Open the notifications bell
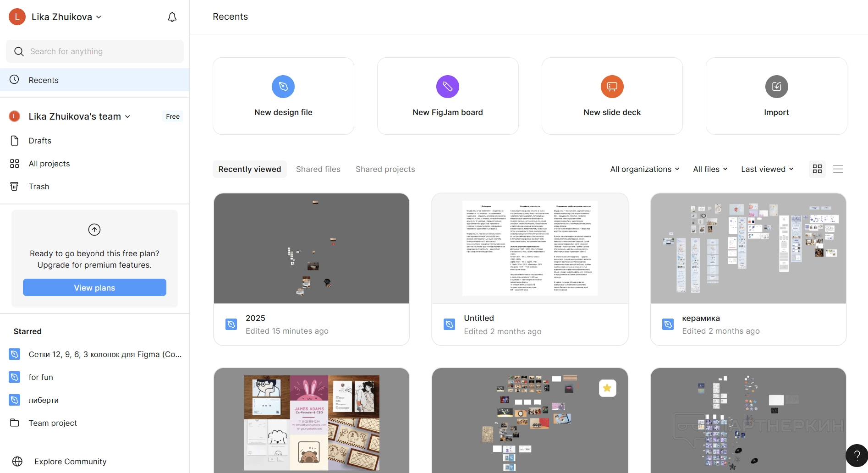The height and width of the screenshot is (473, 868). click(172, 17)
